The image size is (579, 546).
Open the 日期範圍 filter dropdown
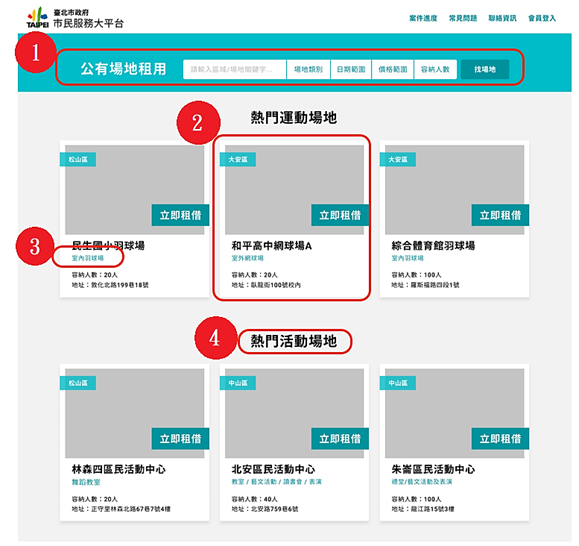point(351,69)
